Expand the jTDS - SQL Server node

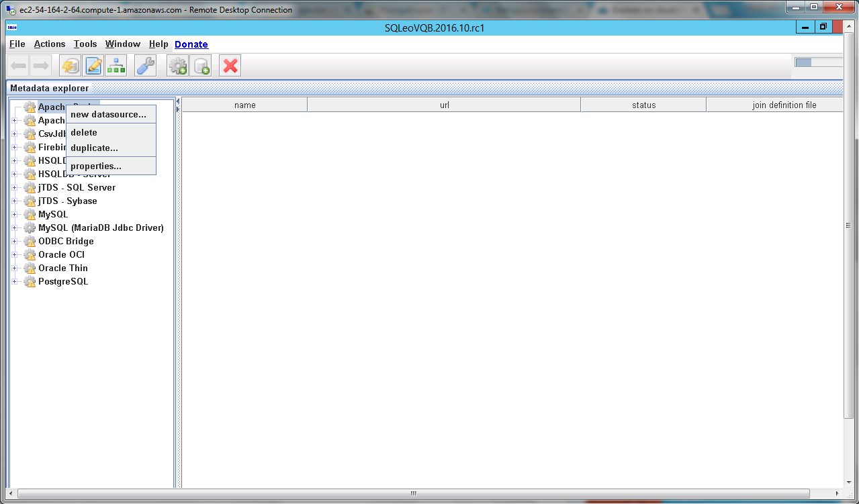tap(14, 188)
